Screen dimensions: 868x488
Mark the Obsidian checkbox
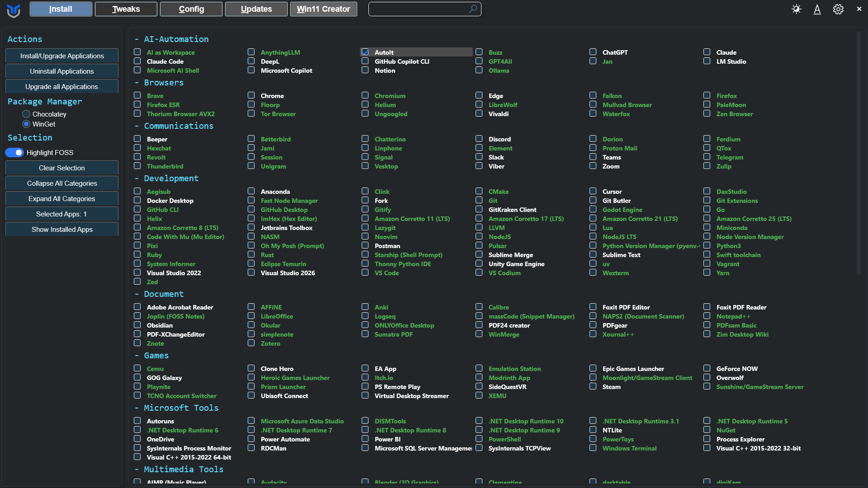pyautogui.click(x=137, y=325)
